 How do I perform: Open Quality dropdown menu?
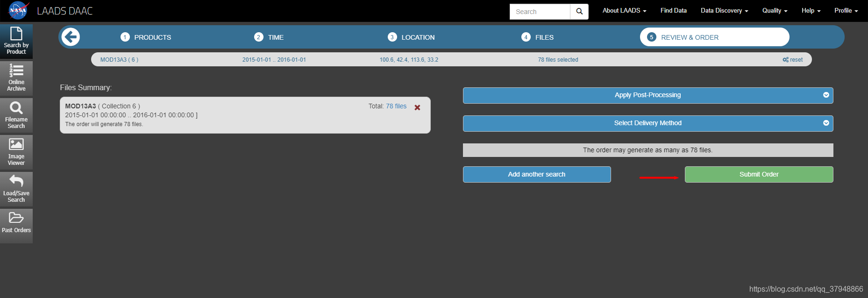point(775,10)
